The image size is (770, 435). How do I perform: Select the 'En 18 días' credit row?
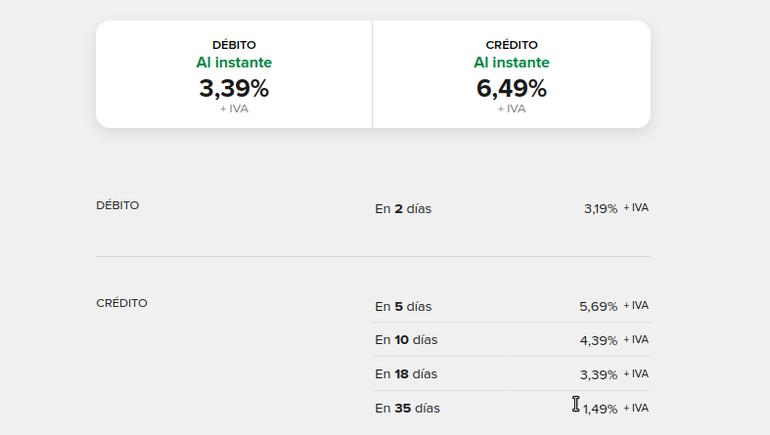click(x=406, y=374)
